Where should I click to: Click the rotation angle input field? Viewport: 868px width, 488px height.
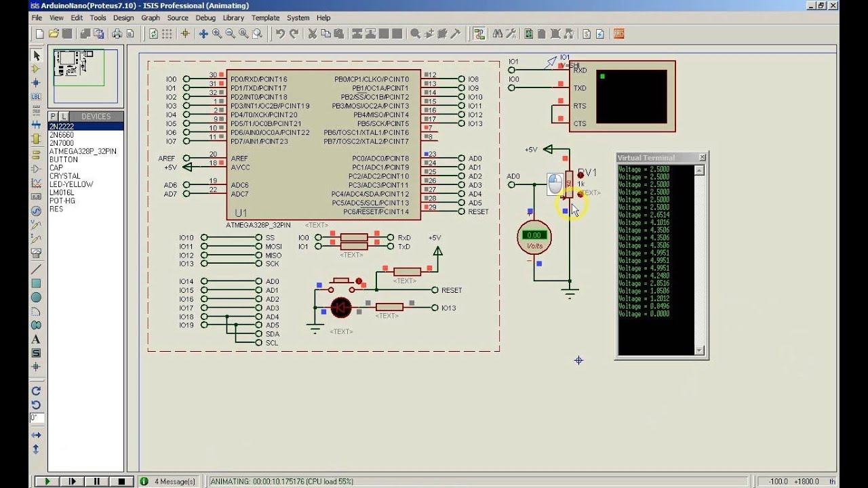pos(37,418)
